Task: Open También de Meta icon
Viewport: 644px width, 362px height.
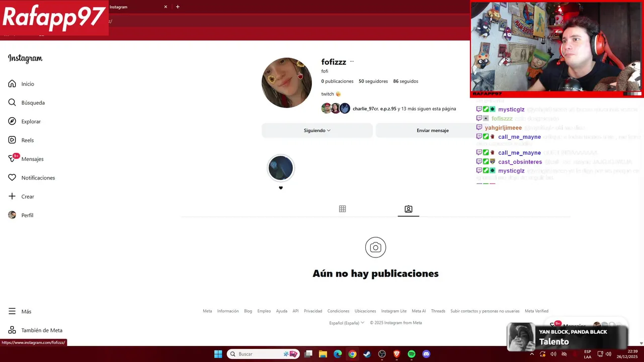Action: coord(12,330)
